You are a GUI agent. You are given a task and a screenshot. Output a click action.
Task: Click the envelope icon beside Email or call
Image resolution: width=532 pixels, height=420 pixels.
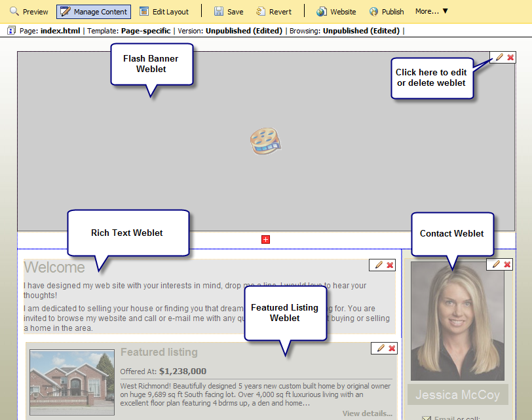(427, 418)
